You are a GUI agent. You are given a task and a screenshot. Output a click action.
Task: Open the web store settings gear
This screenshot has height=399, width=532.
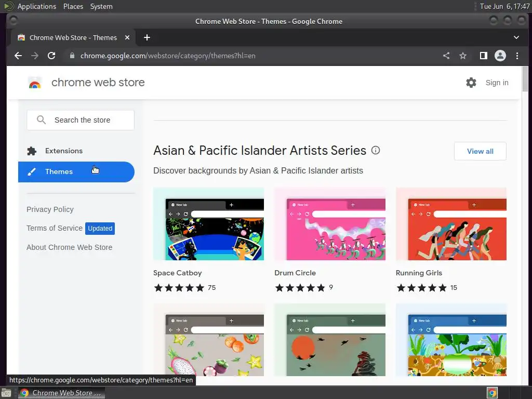click(471, 83)
